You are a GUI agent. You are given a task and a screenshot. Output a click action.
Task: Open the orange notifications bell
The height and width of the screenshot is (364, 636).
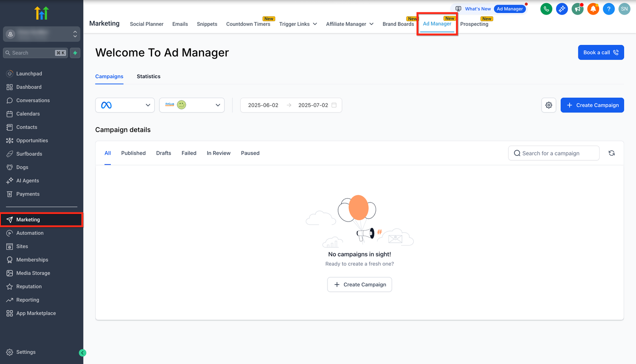click(593, 9)
